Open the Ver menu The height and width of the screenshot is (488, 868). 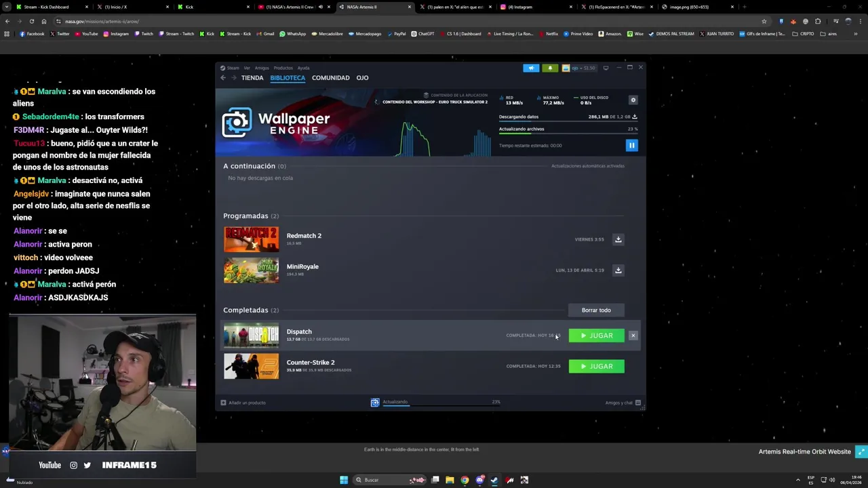click(247, 68)
